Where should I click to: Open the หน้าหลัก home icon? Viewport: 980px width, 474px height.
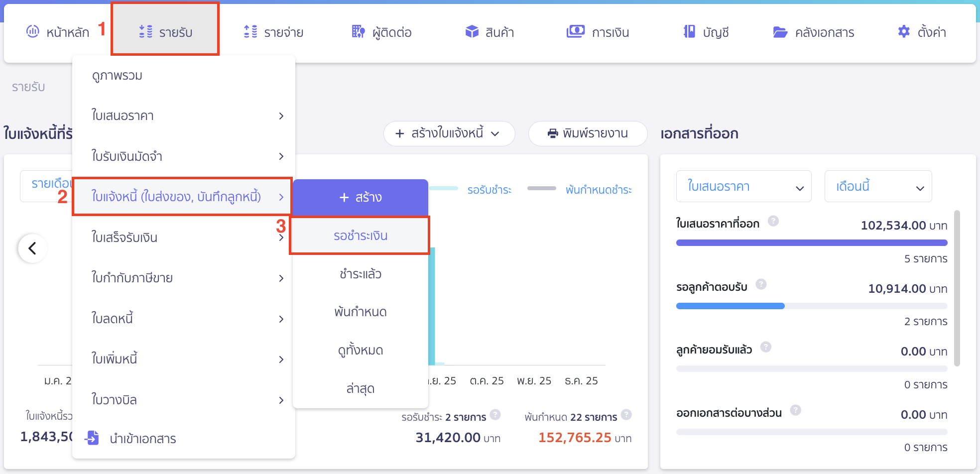tap(33, 31)
